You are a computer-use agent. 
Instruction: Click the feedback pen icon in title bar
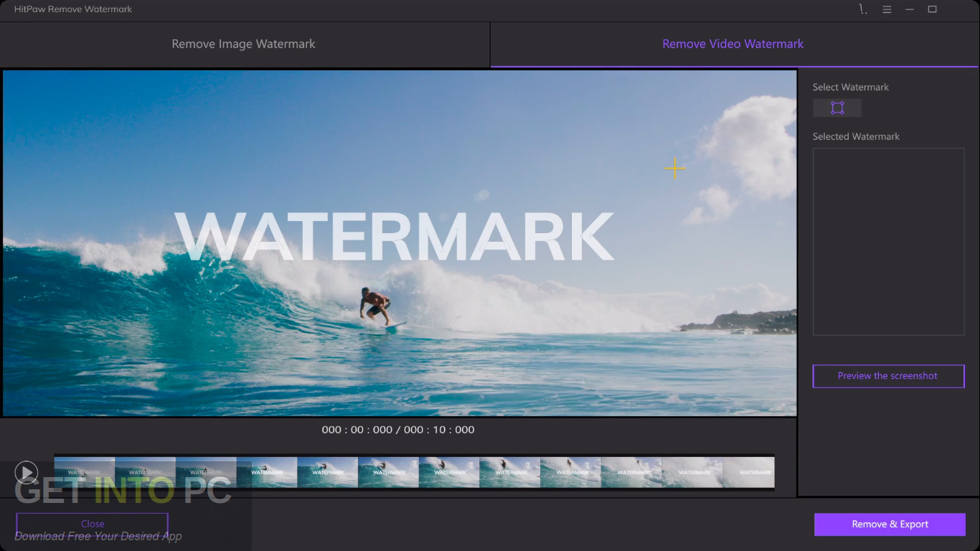pos(862,9)
